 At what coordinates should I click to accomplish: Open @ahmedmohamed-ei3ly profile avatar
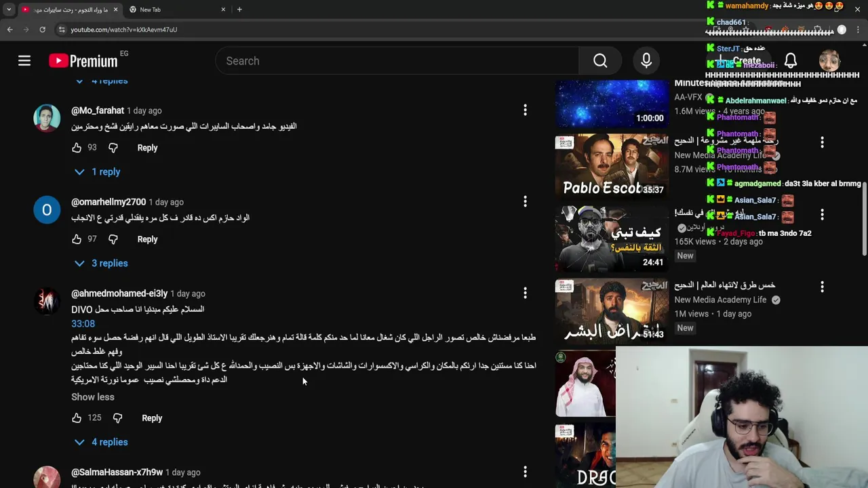[47, 301]
